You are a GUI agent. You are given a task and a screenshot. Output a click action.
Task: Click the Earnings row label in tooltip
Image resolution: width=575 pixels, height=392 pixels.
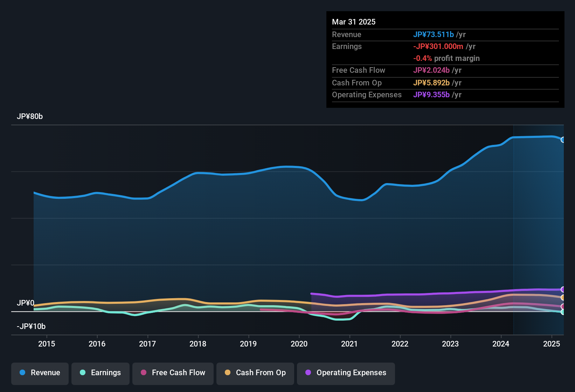coord(347,46)
